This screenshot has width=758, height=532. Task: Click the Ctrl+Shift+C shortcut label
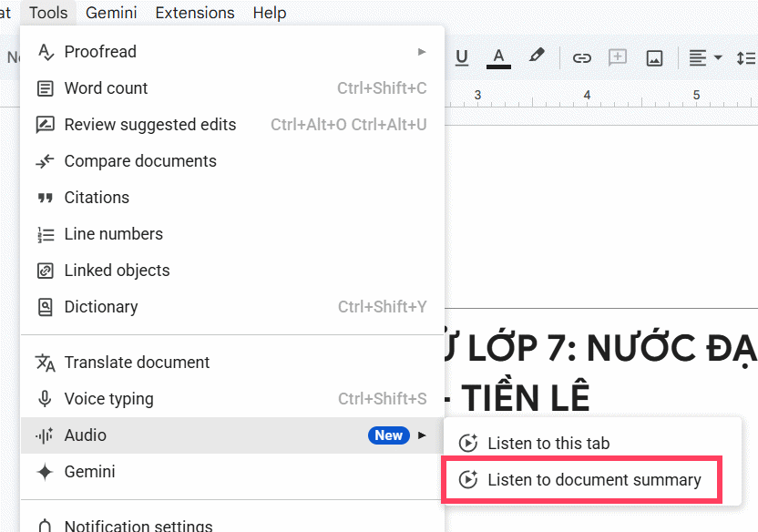pos(382,88)
